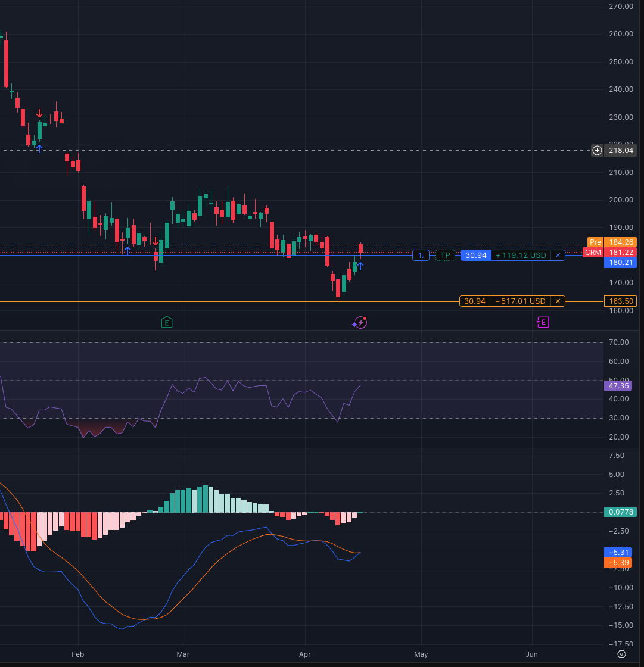Click the blue up arrow near 218 line
Viewport: 644px width, 667px height.
pyautogui.click(x=39, y=148)
